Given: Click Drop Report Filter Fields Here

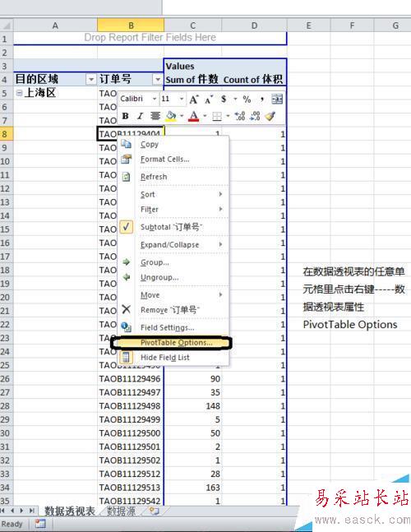Looking at the screenshot, I should coord(150,37).
